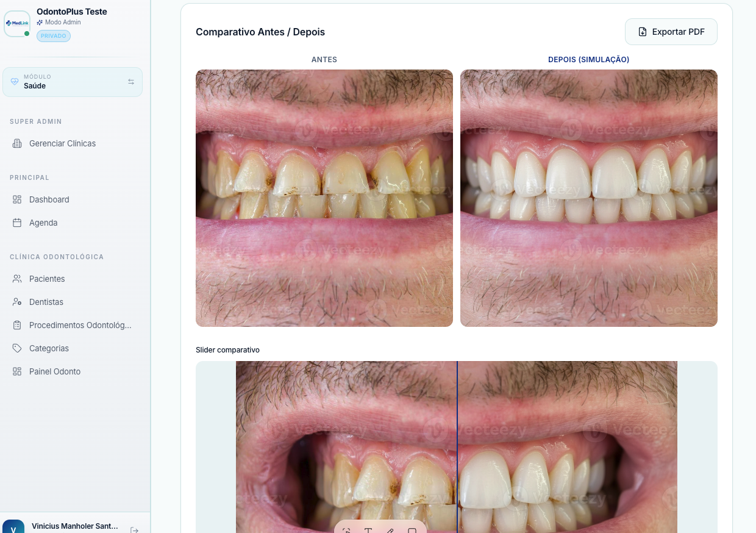Image resolution: width=756 pixels, height=533 pixels.
Task: Open Procedimentos Odontológicos clipboard icon
Action: click(x=17, y=325)
